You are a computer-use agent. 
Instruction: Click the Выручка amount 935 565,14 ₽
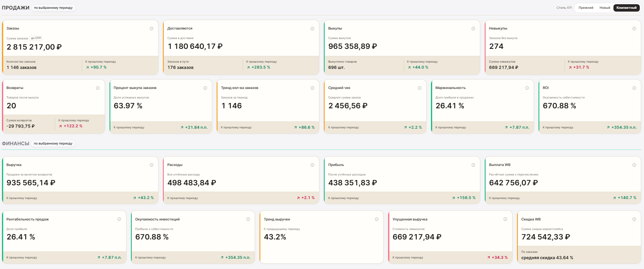point(31,183)
